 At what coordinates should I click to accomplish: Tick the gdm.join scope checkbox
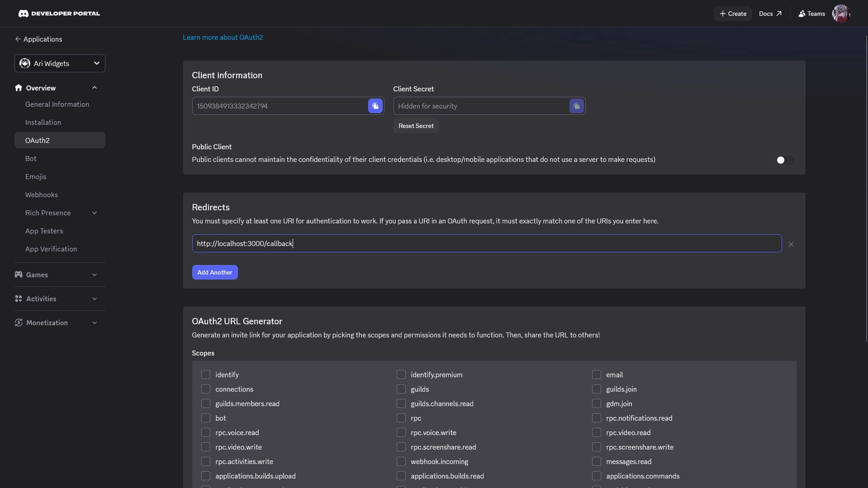click(x=597, y=403)
